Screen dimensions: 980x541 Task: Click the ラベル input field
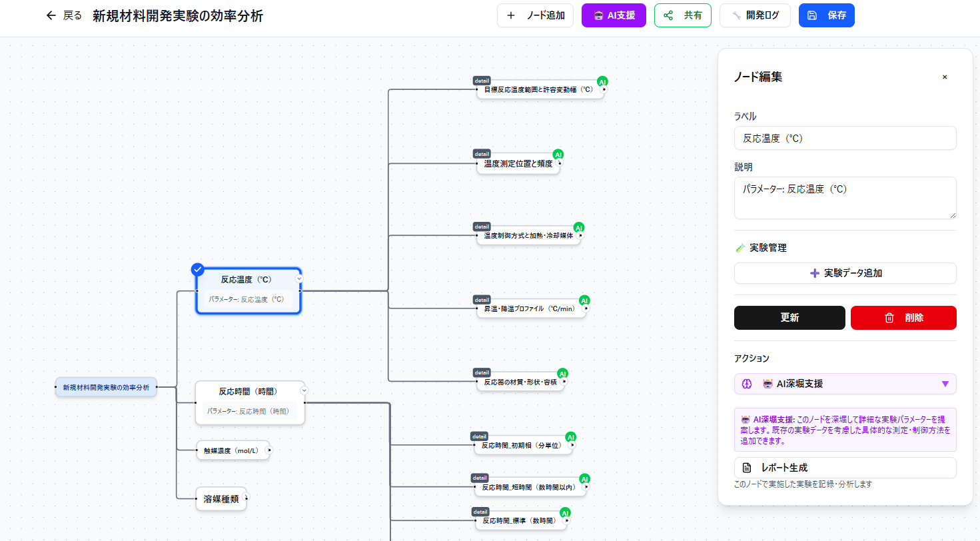coord(845,139)
